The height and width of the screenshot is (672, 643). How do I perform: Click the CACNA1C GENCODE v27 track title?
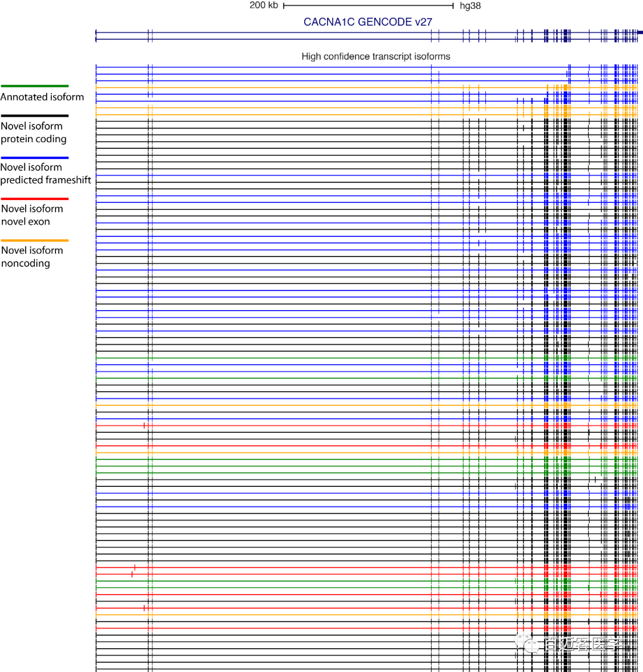pos(367,22)
